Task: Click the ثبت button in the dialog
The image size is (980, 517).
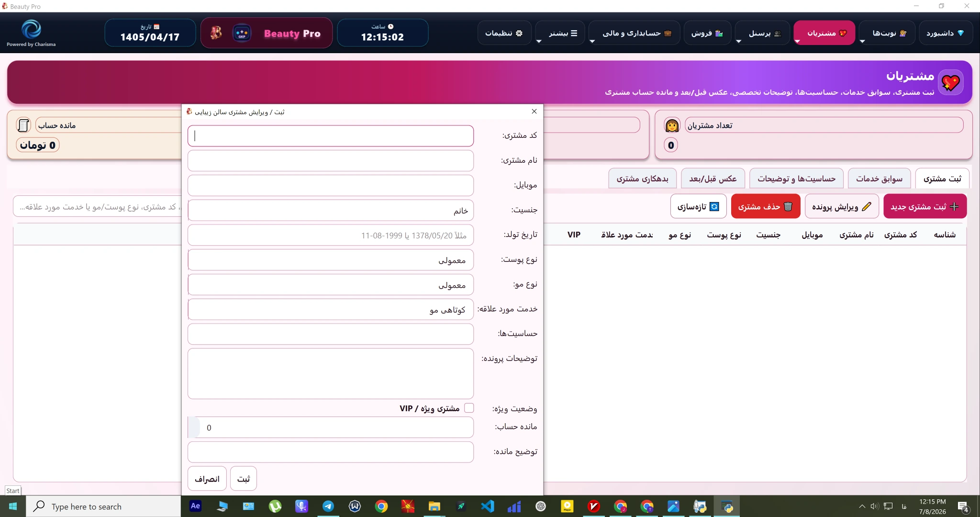Action: point(244,479)
